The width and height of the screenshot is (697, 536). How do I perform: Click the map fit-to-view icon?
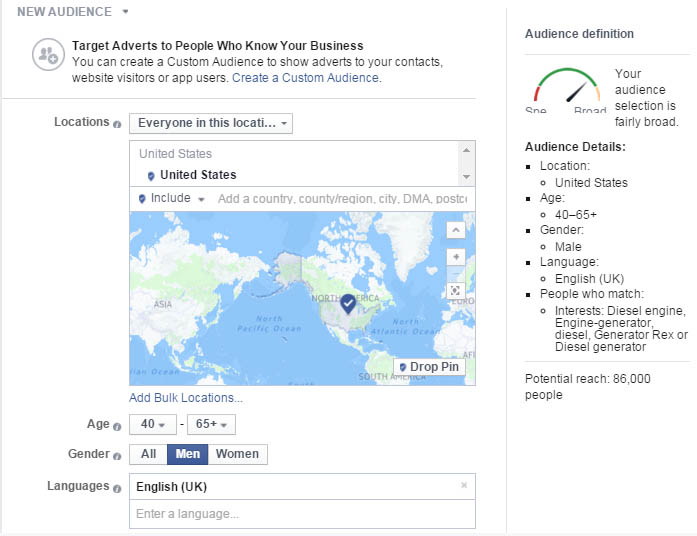pyautogui.click(x=455, y=290)
